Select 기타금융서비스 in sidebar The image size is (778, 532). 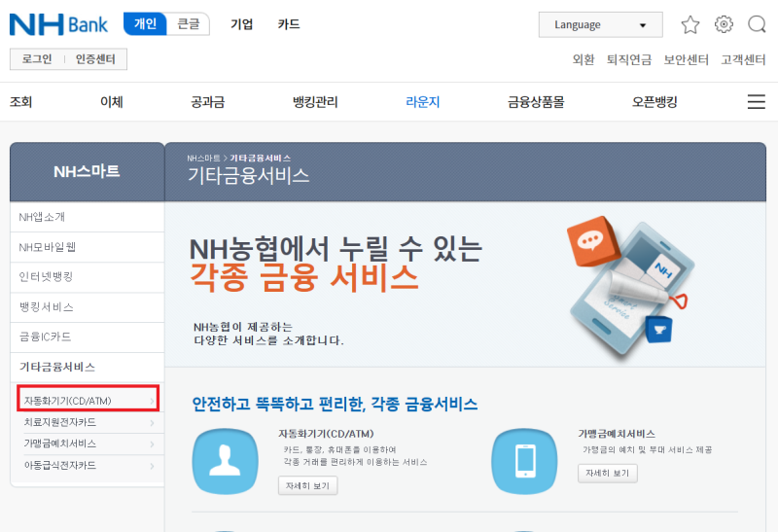(87, 368)
